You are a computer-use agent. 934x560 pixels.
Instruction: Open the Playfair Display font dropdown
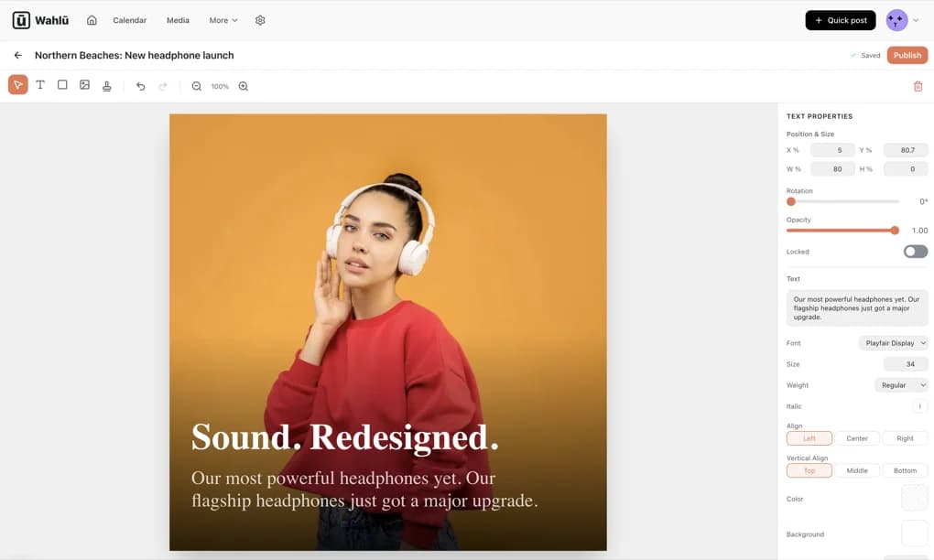pos(894,343)
